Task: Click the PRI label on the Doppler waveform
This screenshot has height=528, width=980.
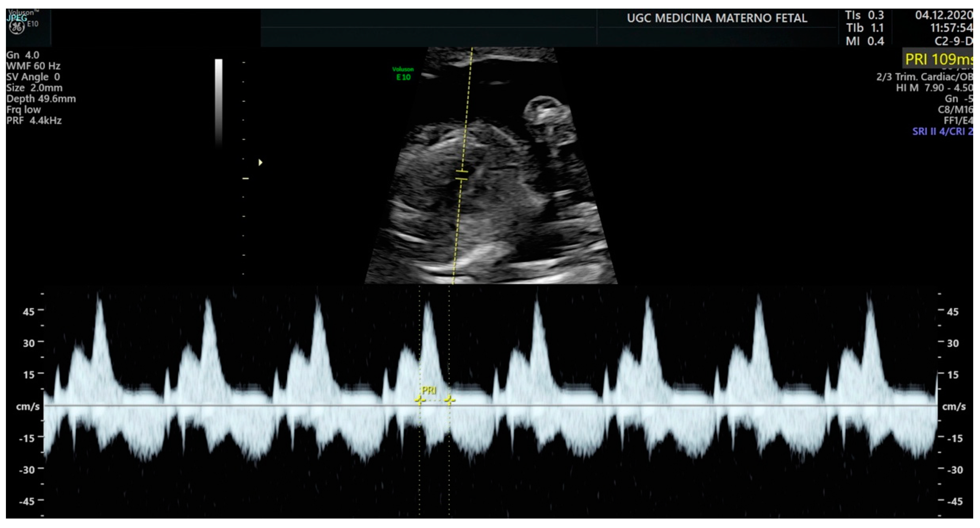Action: coord(429,390)
